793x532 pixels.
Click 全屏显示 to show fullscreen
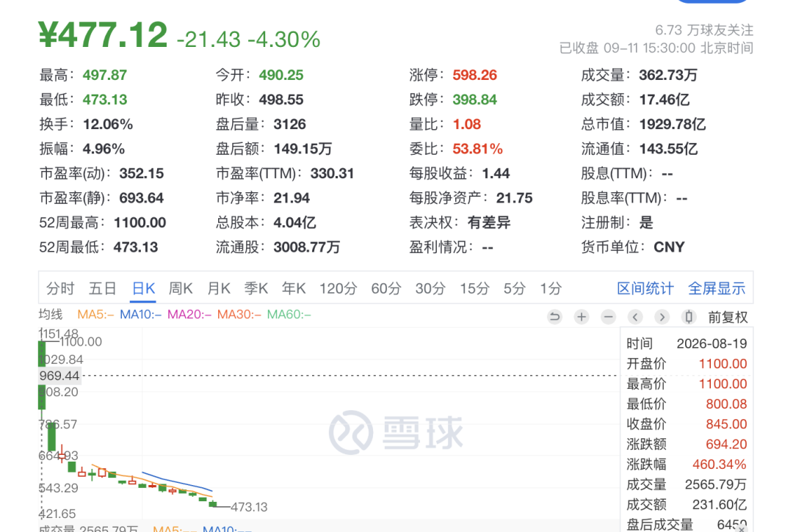[x=717, y=288]
